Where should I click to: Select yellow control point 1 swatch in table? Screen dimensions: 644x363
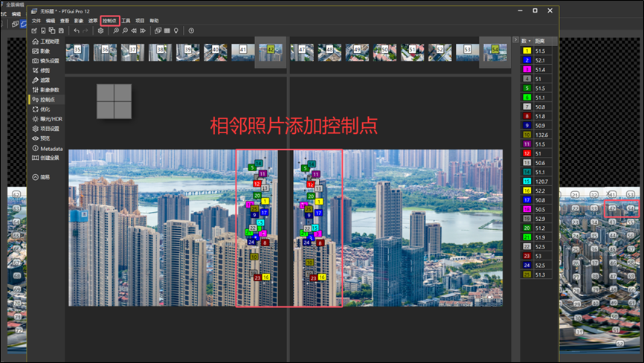pos(527,51)
